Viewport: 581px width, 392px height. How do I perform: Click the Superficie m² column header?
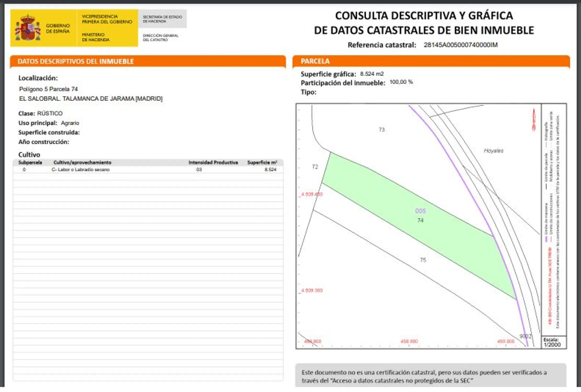point(262,163)
